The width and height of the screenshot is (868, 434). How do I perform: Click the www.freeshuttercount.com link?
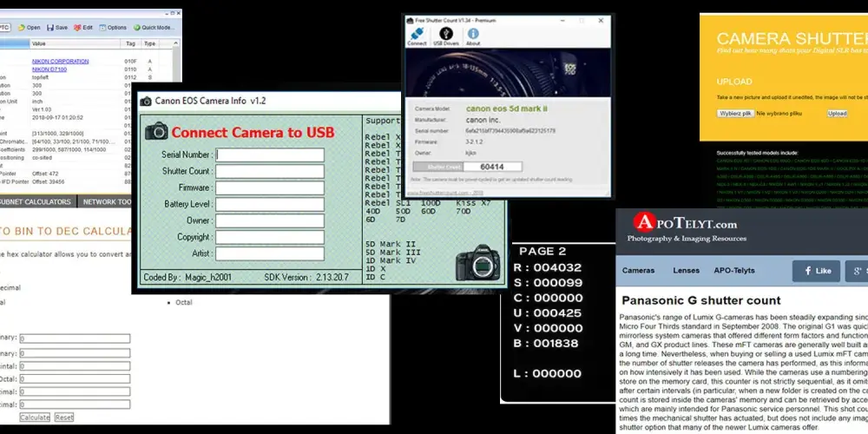(445, 193)
